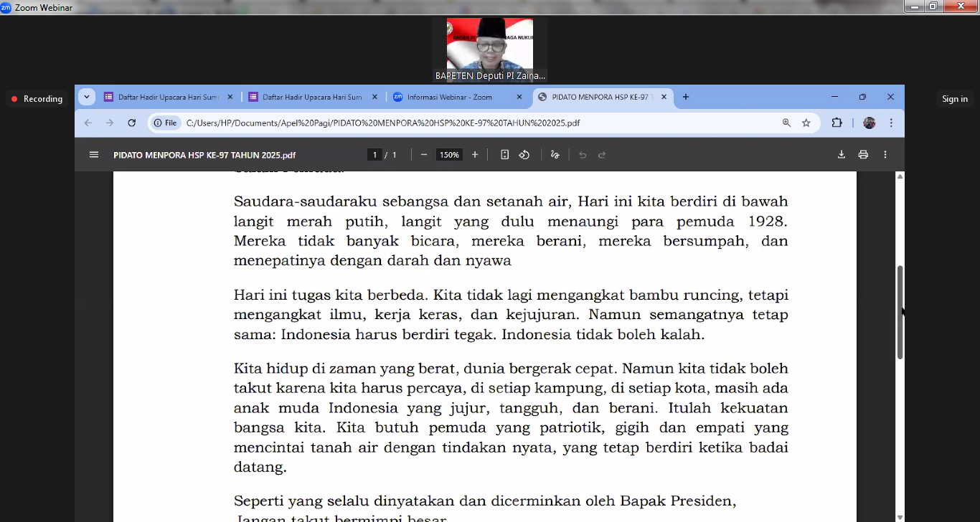Switch to the Informasi Webinar - Zoom tab
Screen dimensions: 980x522
click(451, 97)
